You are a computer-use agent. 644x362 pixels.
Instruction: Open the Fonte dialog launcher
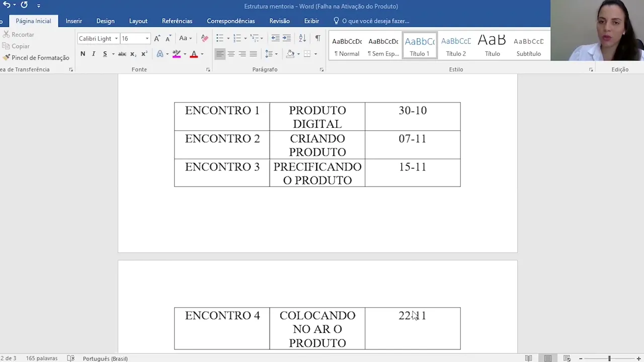(208, 70)
